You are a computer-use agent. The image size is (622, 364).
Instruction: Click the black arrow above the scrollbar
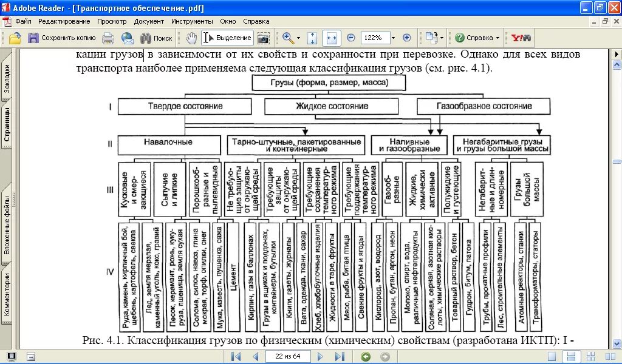(x=617, y=54)
